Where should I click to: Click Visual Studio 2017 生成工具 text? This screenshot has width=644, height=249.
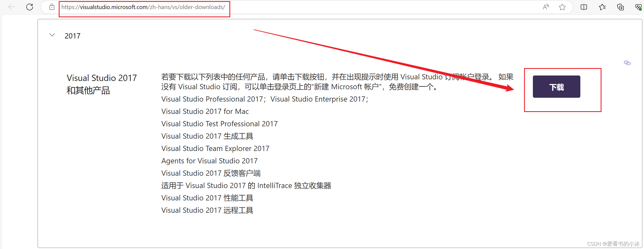(x=207, y=136)
